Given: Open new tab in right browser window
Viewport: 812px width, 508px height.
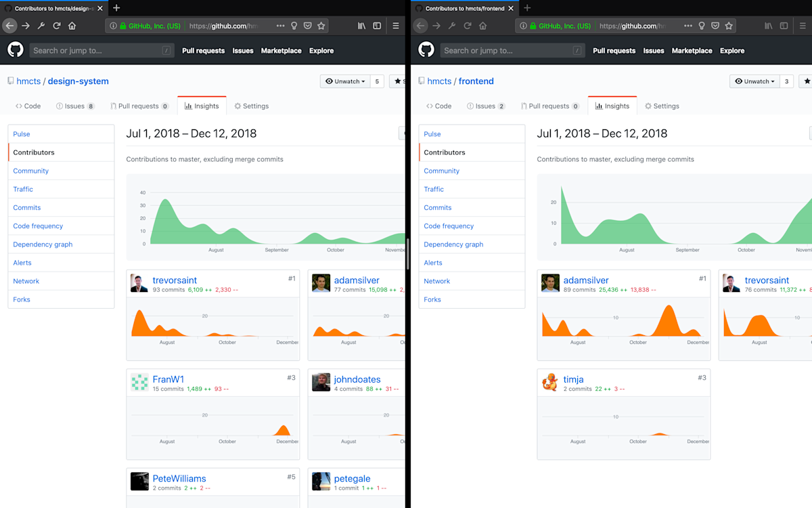Looking at the screenshot, I should 527,7.
